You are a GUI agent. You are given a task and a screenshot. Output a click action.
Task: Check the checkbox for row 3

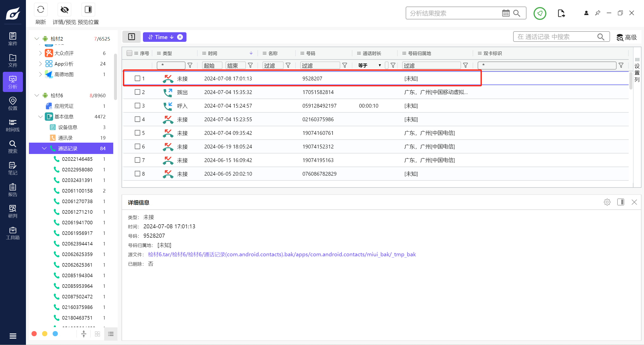click(x=137, y=106)
